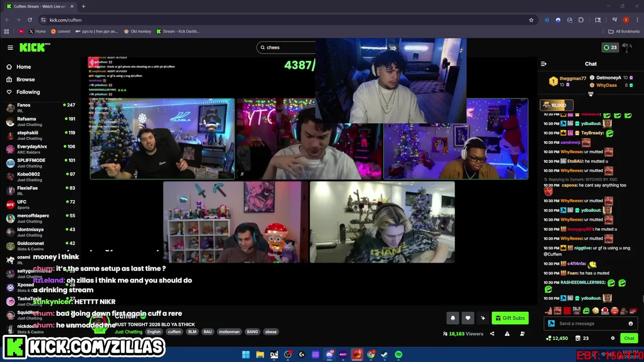Click the notification bell under the stream
Screen dimensions: 644x362
click(453, 318)
